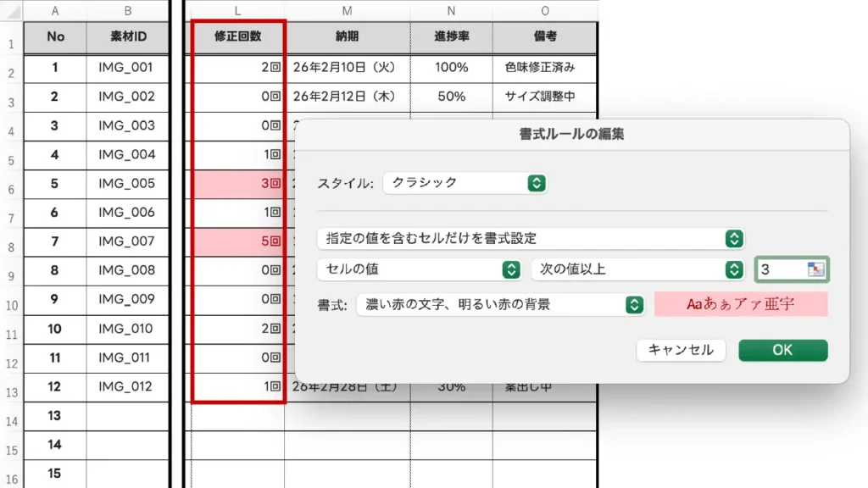Select the 進捗率 cell showing 50%
The image size is (868, 488).
click(451, 97)
